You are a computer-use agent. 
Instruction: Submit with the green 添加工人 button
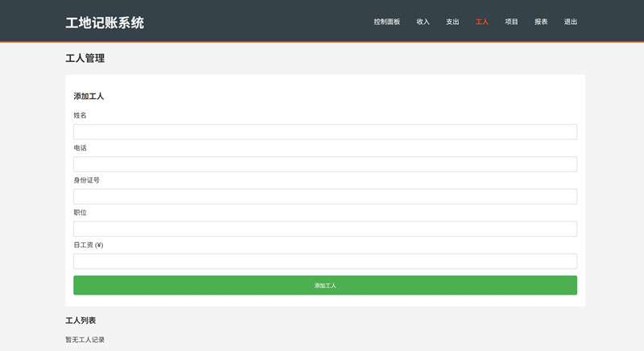[x=325, y=285]
